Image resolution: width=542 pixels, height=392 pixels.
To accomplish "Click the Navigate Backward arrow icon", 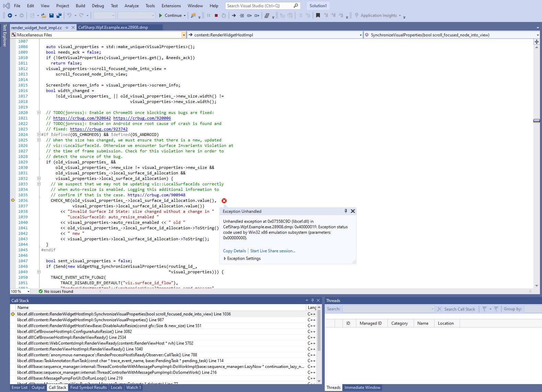I will [10, 15].
